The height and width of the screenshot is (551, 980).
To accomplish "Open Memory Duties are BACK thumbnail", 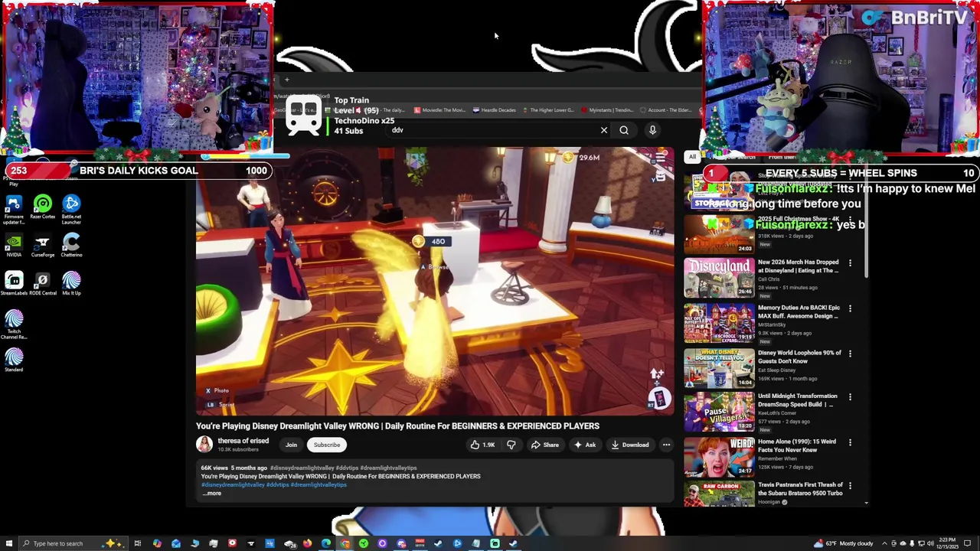I will tap(719, 322).
